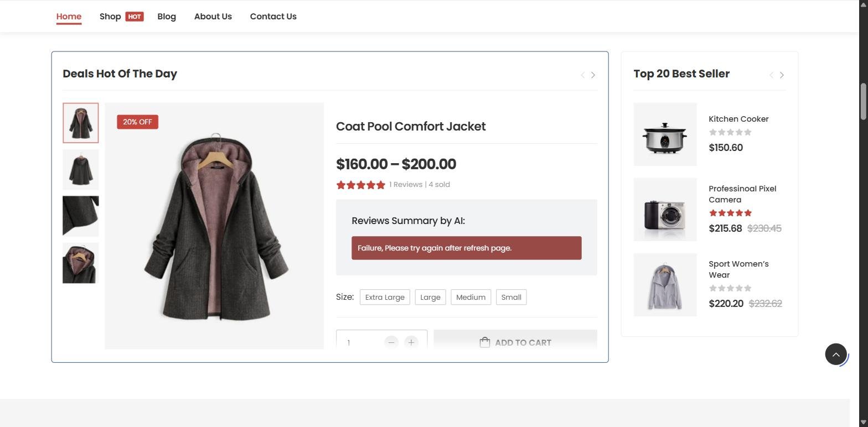View the second jacket thumbnail image
Screen dimensions: 868x427
81,170
